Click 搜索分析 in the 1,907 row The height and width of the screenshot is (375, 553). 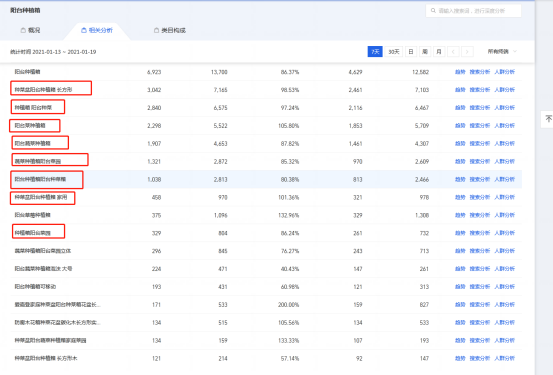tap(480, 144)
